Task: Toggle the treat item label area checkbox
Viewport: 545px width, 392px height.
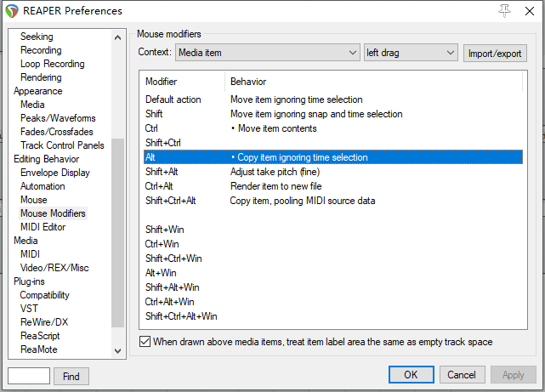Action: click(x=145, y=342)
